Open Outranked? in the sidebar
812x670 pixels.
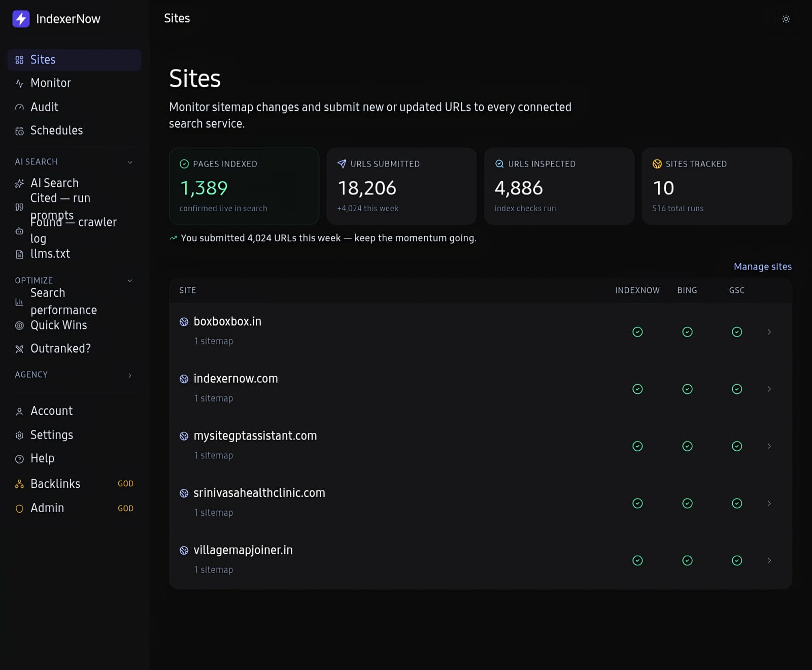coord(75,349)
